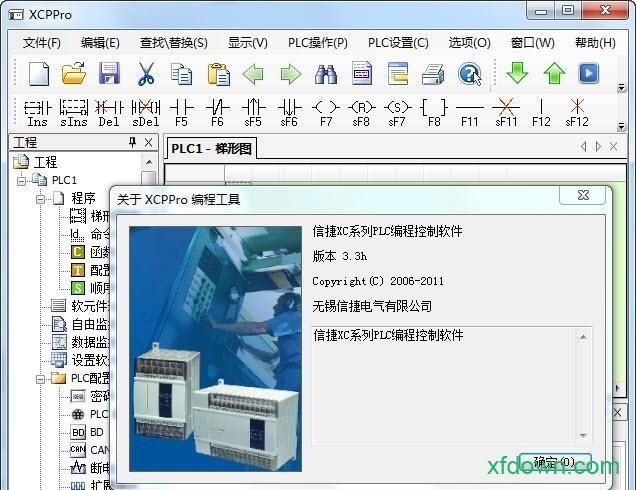Run PLC with the blue play icon

tap(589, 73)
